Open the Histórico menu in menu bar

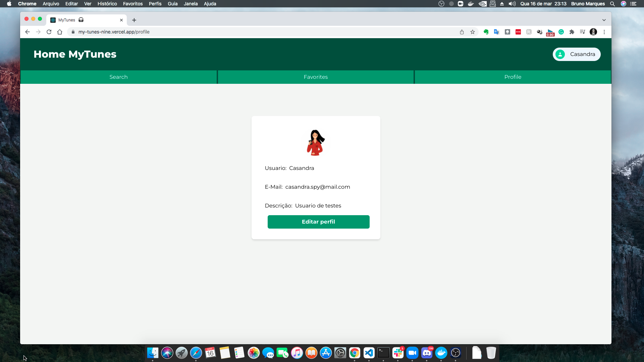click(107, 4)
